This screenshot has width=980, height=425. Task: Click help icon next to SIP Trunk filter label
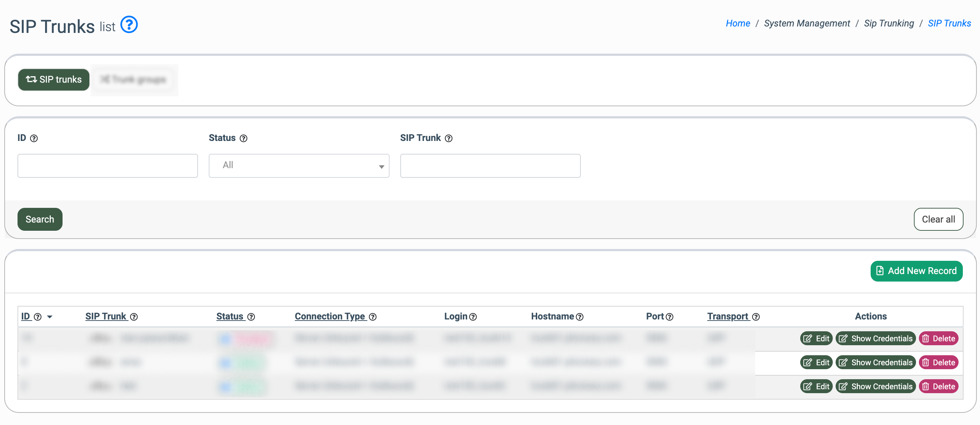pyautogui.click(x=449, y=138)
